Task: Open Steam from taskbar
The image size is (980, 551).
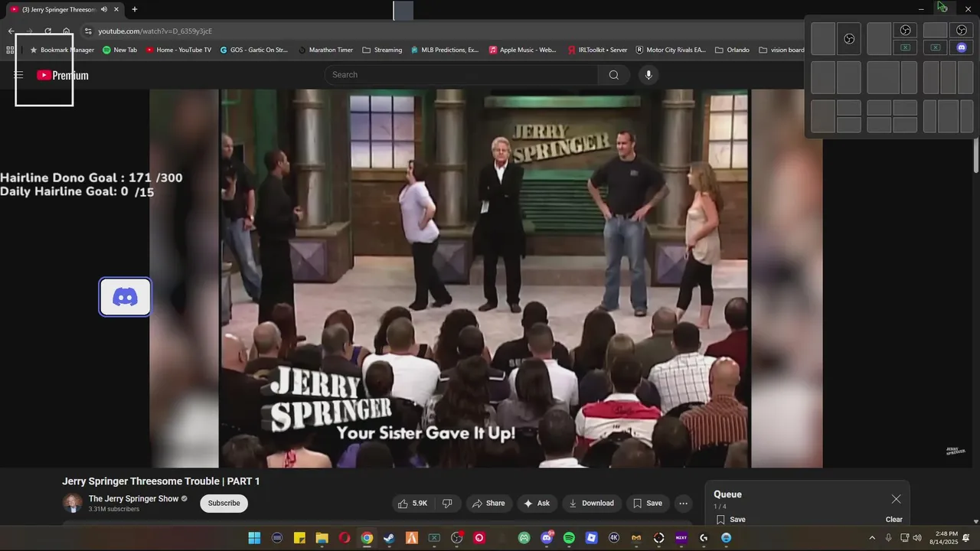Action: (390, 538)
